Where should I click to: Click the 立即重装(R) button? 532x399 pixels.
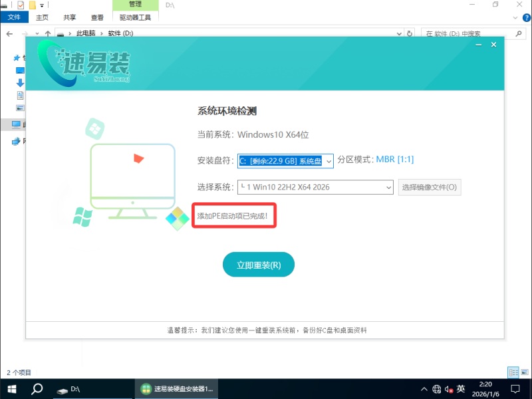click(x=258, y=265)
